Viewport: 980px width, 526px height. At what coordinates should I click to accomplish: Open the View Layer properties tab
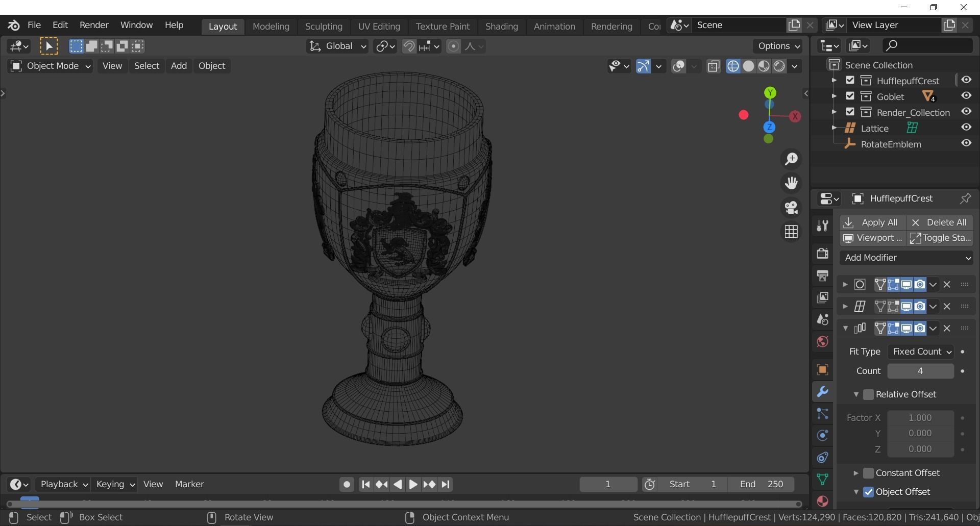pyautogui.click(x=822, y=297)
